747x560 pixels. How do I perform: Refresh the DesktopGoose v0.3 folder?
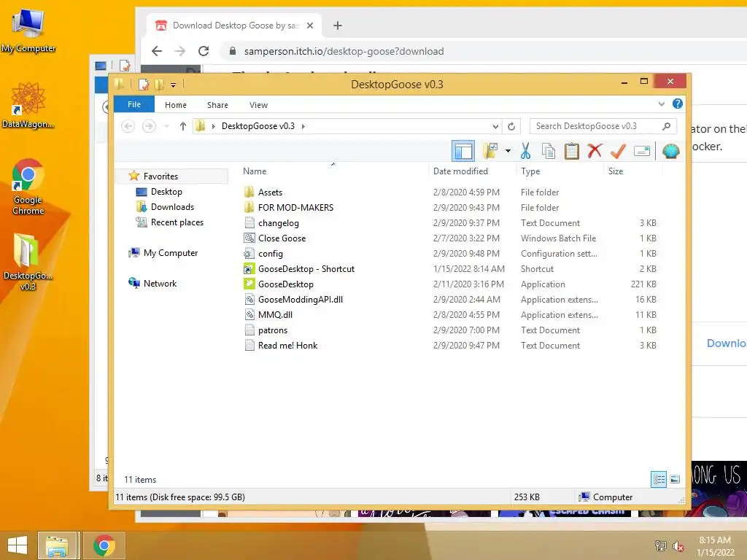click(x=511, y=126)
